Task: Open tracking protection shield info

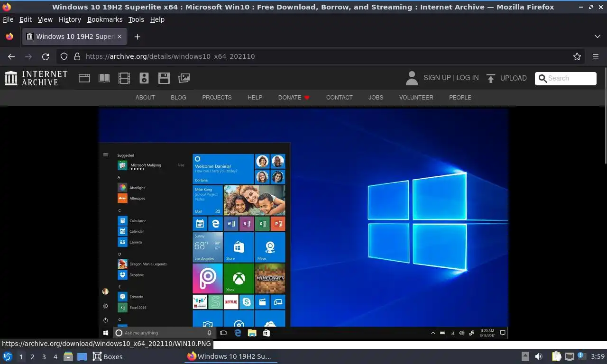Action: (x=64, y=56)
